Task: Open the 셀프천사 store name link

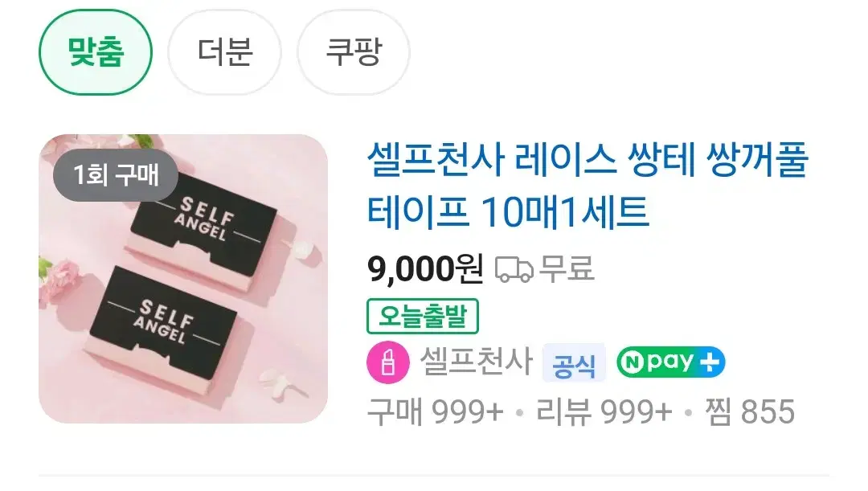Action: pos(477,362)
